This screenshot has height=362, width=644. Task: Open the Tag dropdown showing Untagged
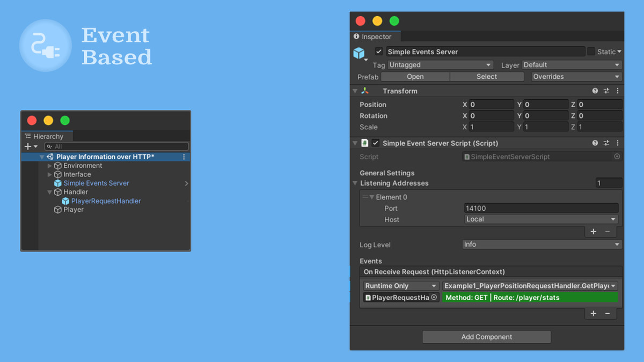440,65
